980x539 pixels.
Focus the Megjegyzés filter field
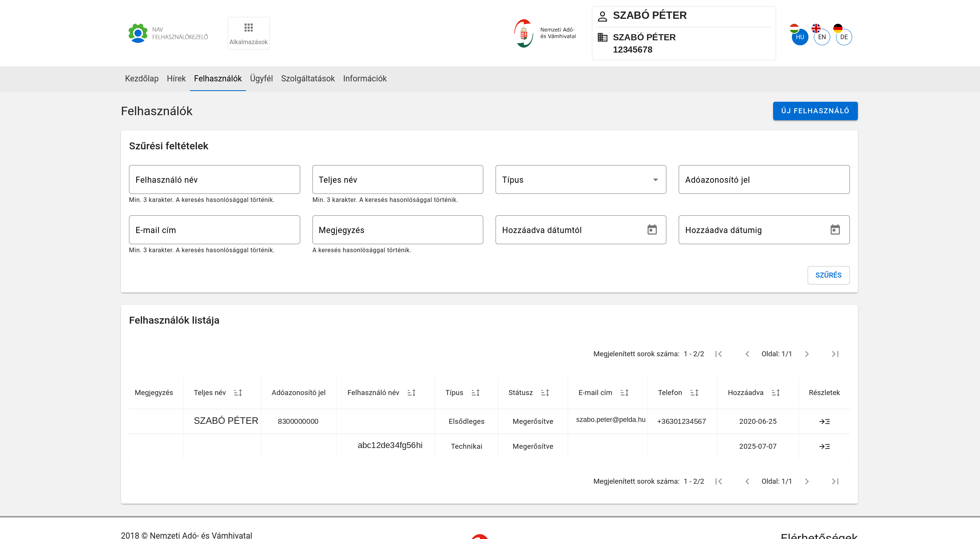click(x=398, y=230)
